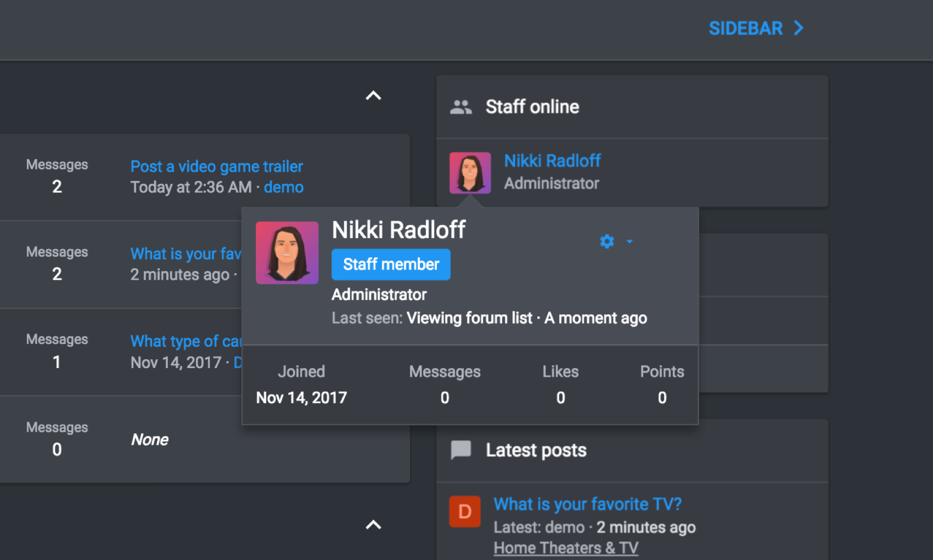Click "Viewing forum list" in last seen
The image size is (933, 560).
click(x=469, y=318)
